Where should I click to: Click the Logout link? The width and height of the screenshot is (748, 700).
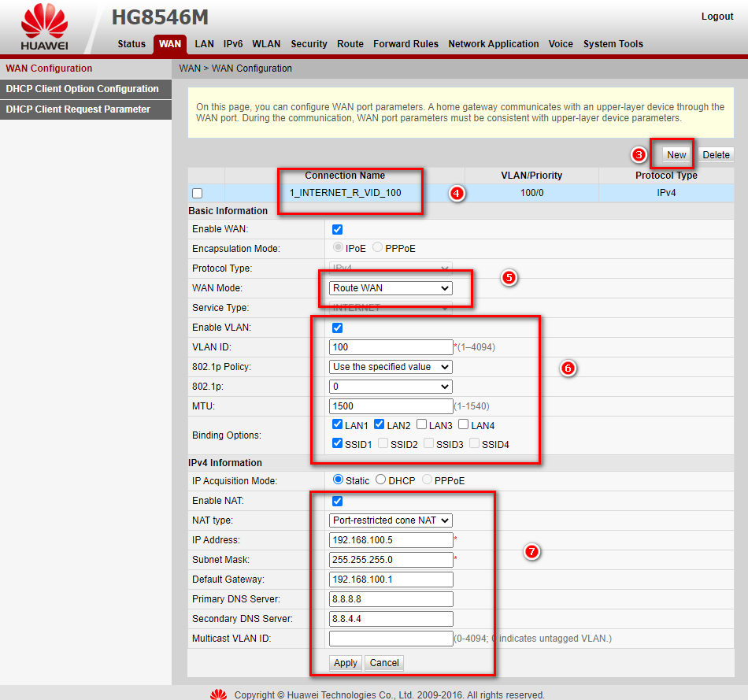coord(717,17)
